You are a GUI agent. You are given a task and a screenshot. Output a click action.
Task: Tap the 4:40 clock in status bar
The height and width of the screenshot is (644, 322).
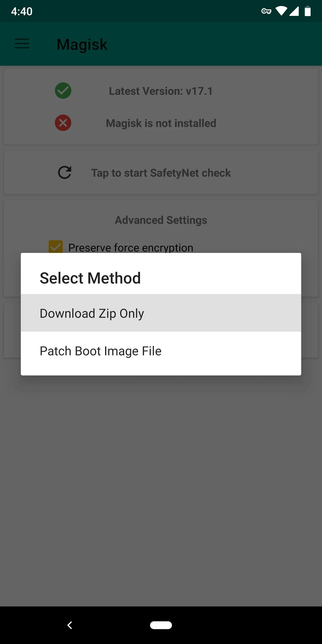(22, 11)
